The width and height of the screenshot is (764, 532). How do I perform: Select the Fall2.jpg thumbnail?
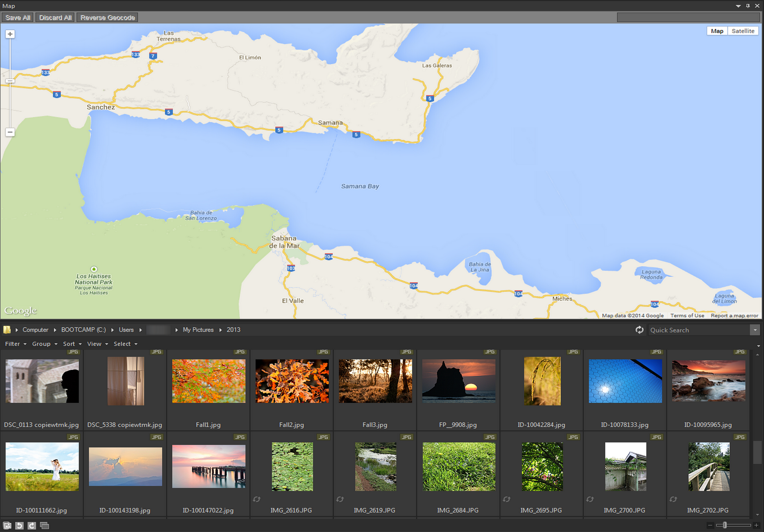pyautogui.click(x=292, y=381)
